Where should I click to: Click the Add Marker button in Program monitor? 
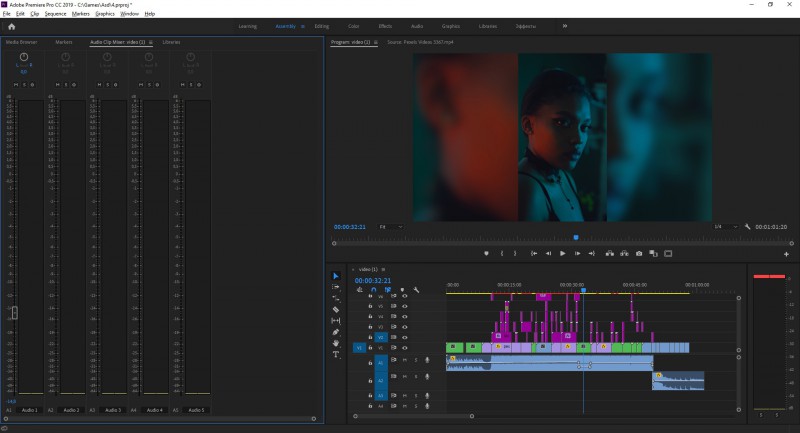[486, 254]
